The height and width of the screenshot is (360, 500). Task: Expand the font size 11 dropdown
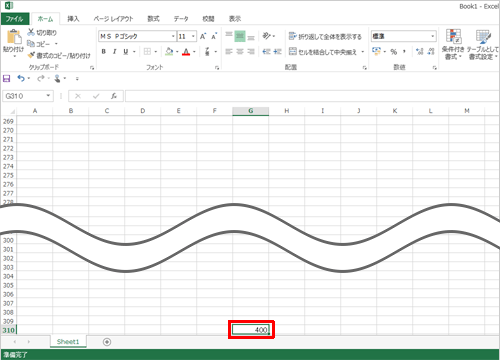(193, 36)
